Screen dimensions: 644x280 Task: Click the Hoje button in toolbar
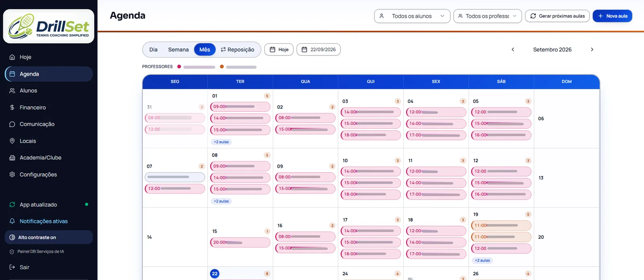click(279, 49)
